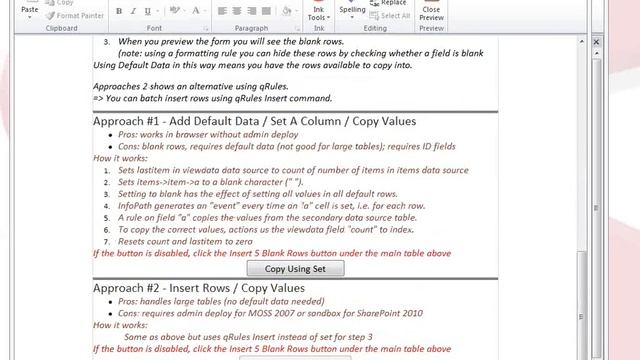Apply Underline formatting

[x=147, y=11]
